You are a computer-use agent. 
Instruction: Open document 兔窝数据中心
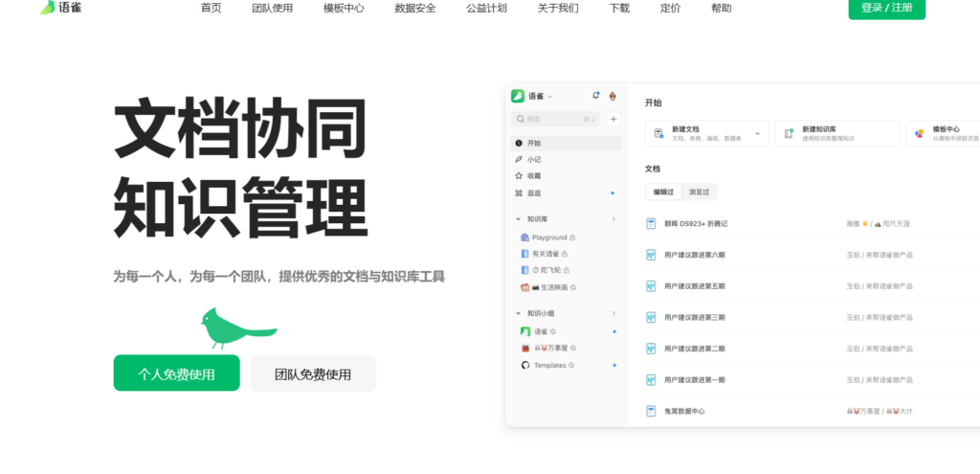tap(684, 411)
